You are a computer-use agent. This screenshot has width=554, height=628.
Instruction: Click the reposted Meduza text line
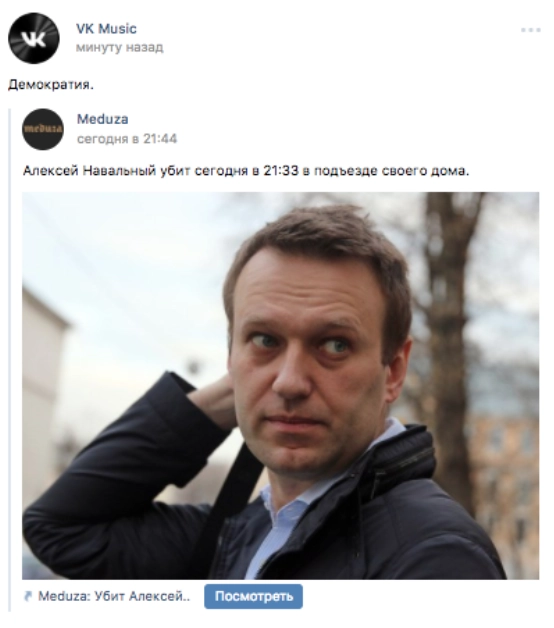pyautogui.click(x=246, y=171)
